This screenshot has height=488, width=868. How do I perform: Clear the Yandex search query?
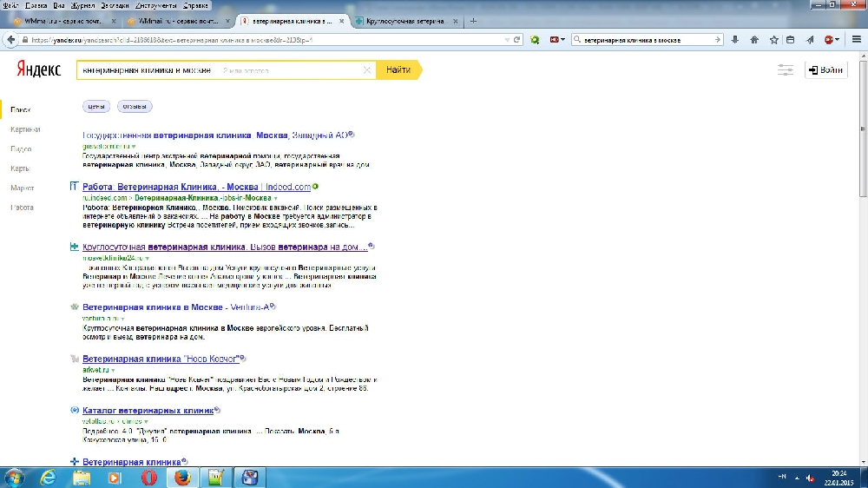click(366, 70)
